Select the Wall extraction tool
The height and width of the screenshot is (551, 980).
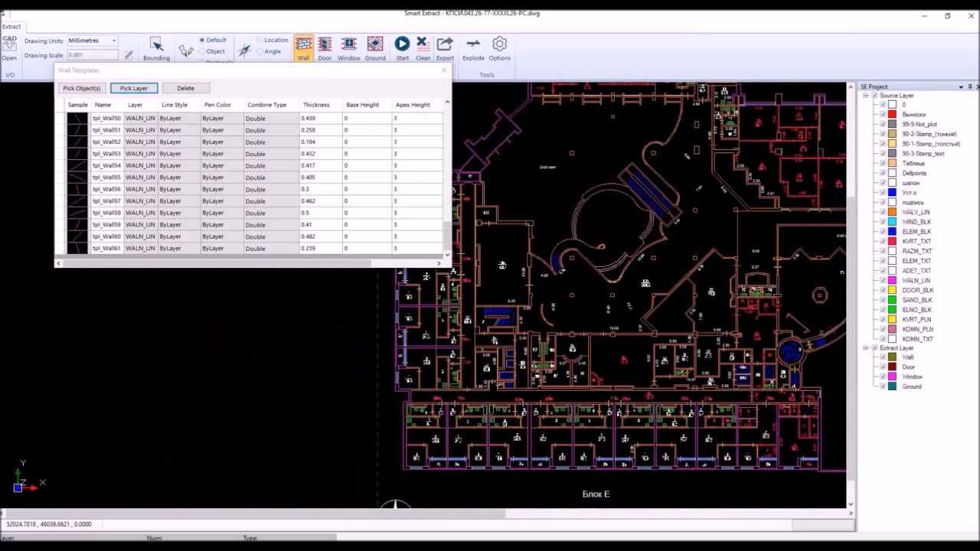click(x=303, y=49)
